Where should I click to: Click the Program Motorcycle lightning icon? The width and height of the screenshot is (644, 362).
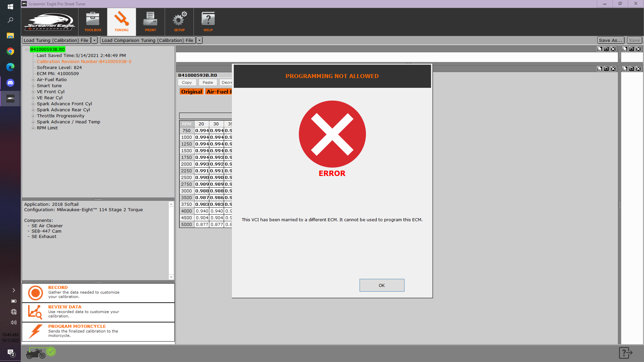tap(35, 331)
